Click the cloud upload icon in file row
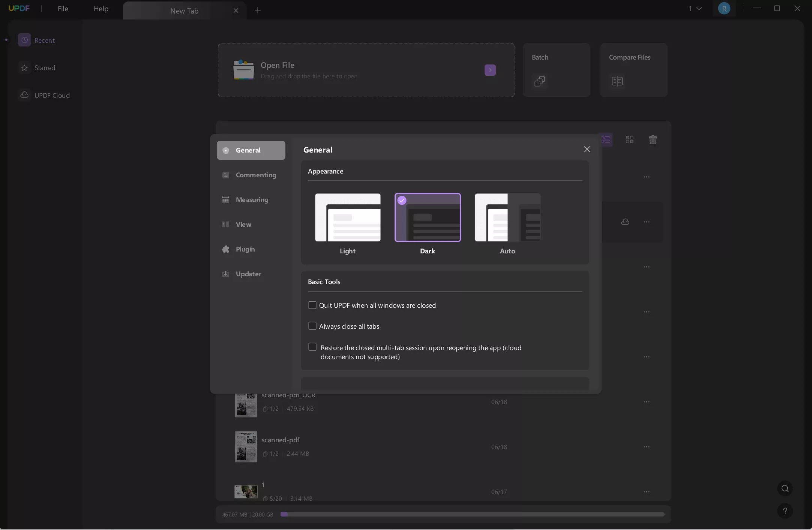The height and width of the screenshot is (530, 812). coord(625,222)
